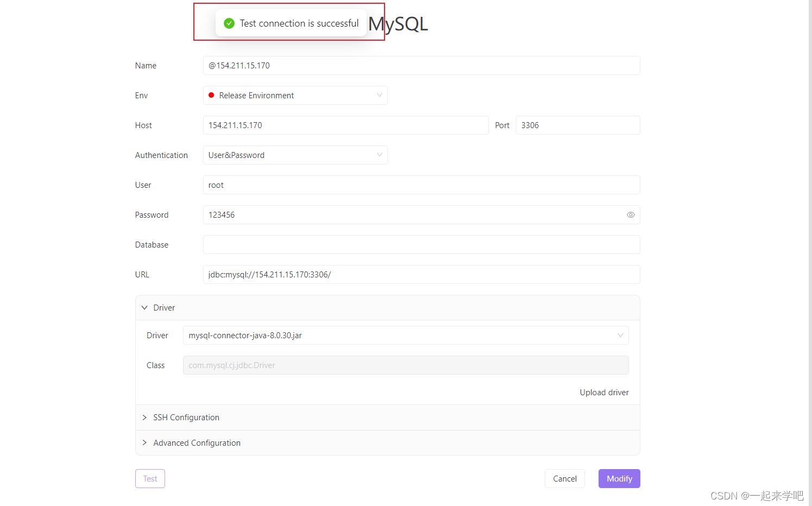Expand the Advanced Configuration section

pos(387,443)
